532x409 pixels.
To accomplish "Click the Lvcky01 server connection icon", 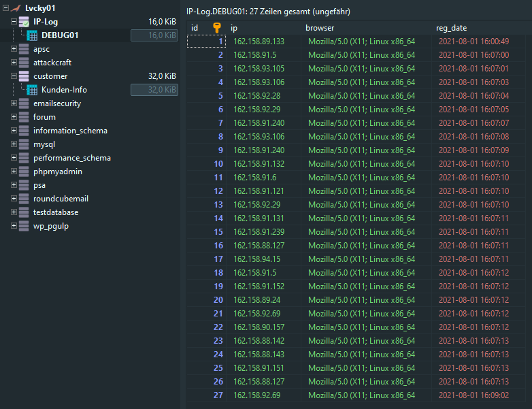I will click(16, 8).
